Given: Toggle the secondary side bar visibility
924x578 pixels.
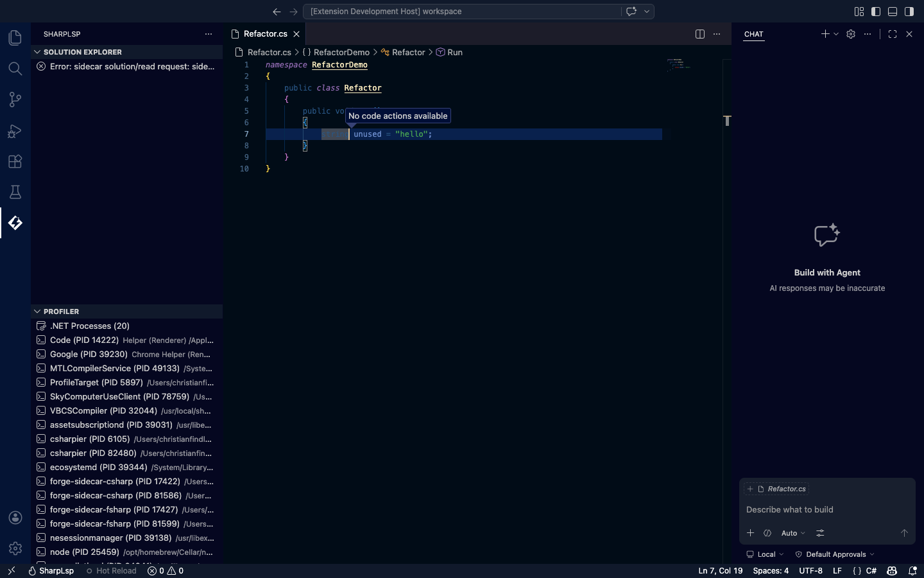Looking at the screenshot, I should pos(909,12).
